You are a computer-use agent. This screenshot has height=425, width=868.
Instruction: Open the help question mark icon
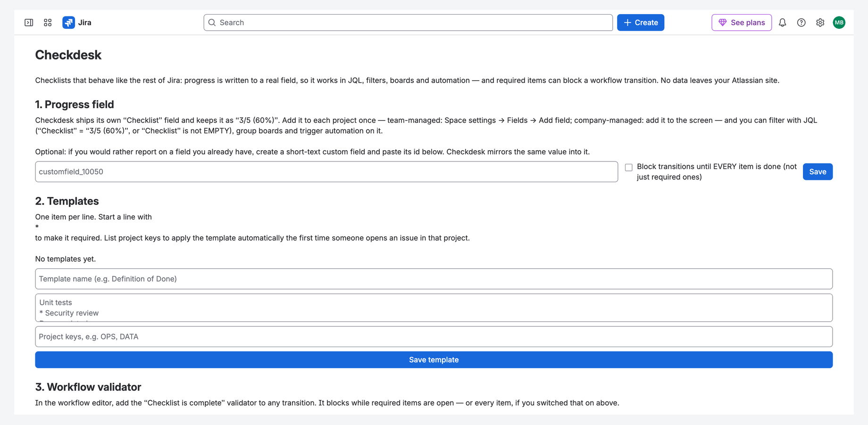(x=801, y=23)
